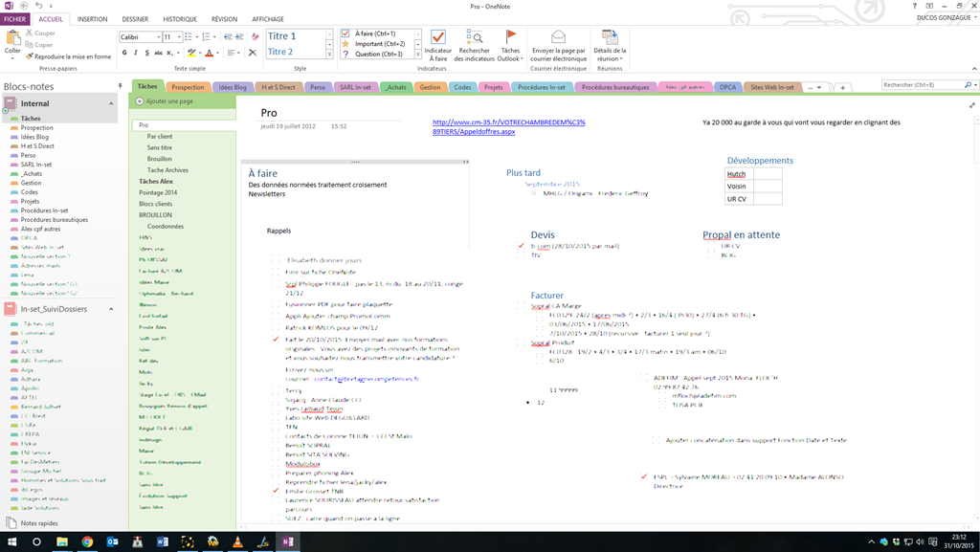Image resolution: width=980 pixels, height=552 pixels.
Task: Click the Back navigation arrow in title bar
Action: [24, 6]
